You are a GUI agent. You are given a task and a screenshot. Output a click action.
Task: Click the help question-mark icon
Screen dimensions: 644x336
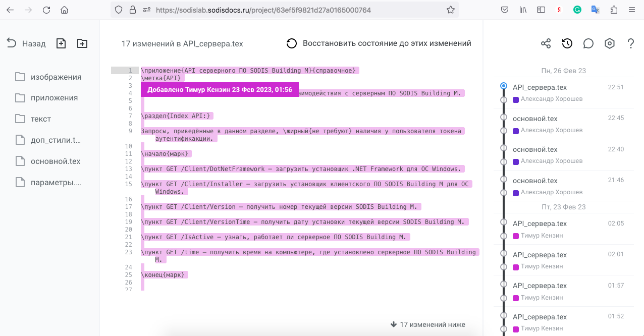coord(630,43)
